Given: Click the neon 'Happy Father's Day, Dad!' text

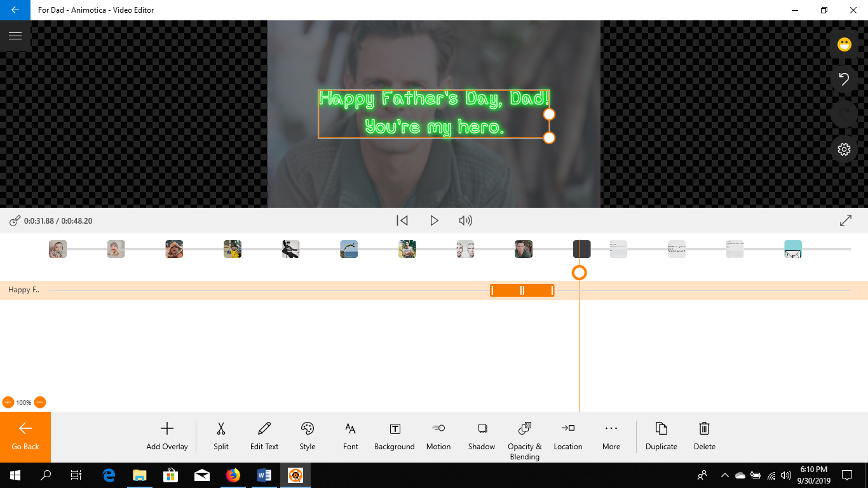Looking at the screenshot, I should point(434,98).
